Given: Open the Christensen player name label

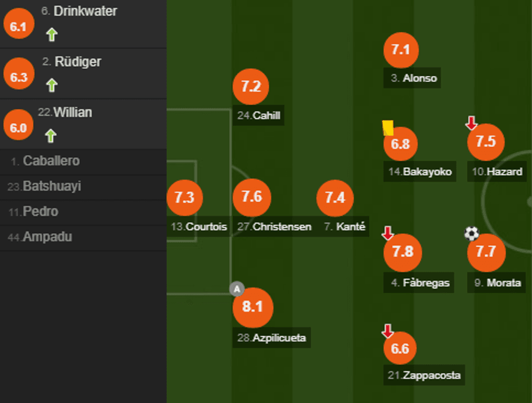Looking at the screenshot, I should (274, 227).
